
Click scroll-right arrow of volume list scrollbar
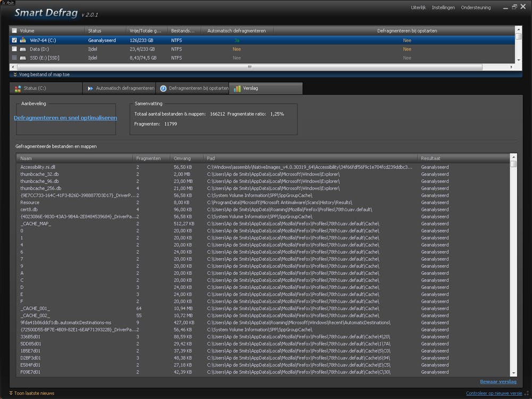pyautogui.click(x=511, y=67)
